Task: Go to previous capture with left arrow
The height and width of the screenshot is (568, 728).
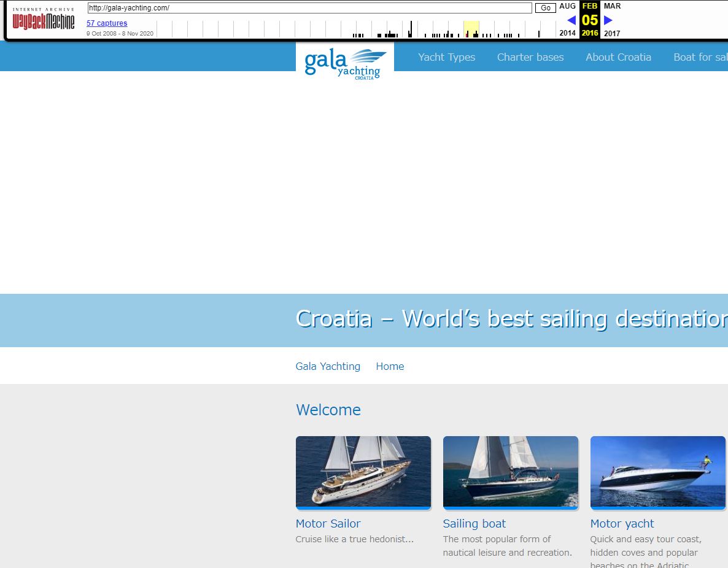Action: tap(571, 20)
